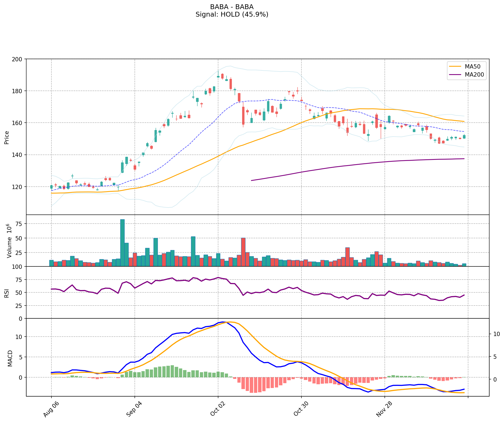Click the tallest green volume bar
This screenshot has height=422, width=504.
tap(122, 243)
